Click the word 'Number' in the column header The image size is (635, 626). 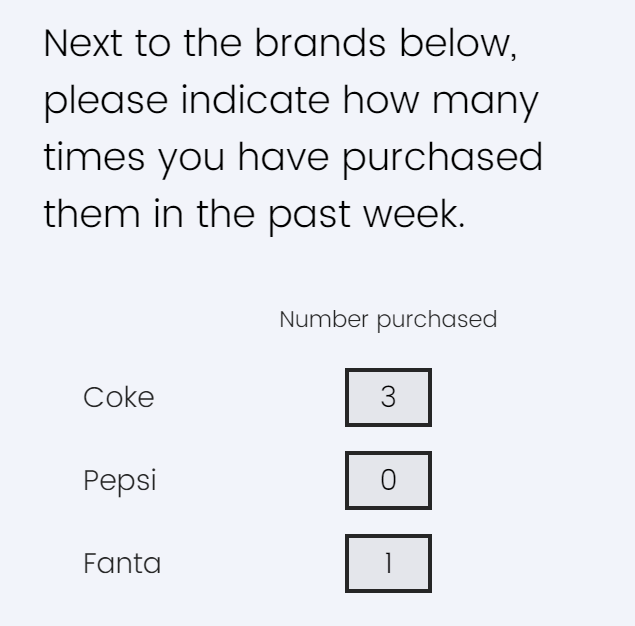pos(324,319)
